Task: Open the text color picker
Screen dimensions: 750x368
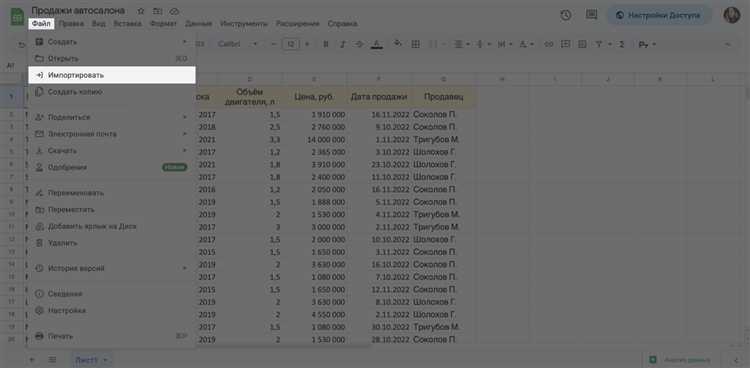Action: click(376, 44)
